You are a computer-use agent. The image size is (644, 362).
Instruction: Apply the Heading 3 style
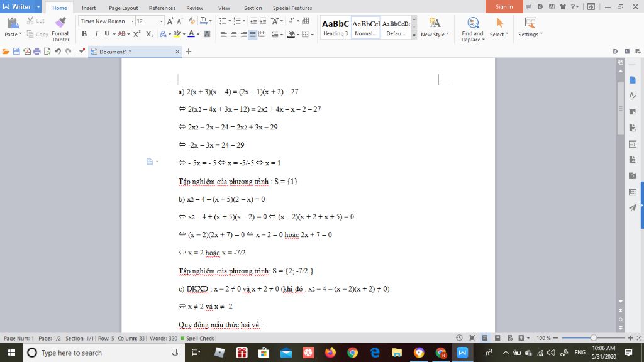[336, 28]
